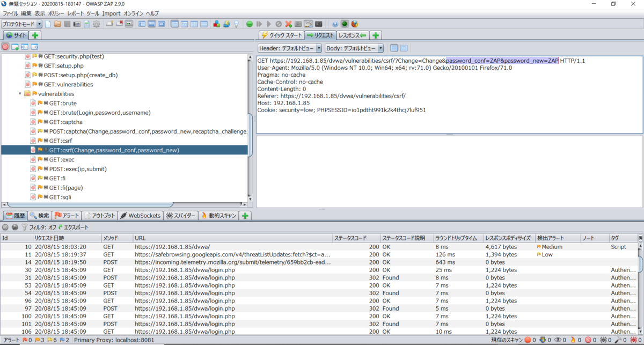This screenshot has width=644, height=345.
Task: Select GET:brute(Login,password,username) tree node
Action: 100,113
